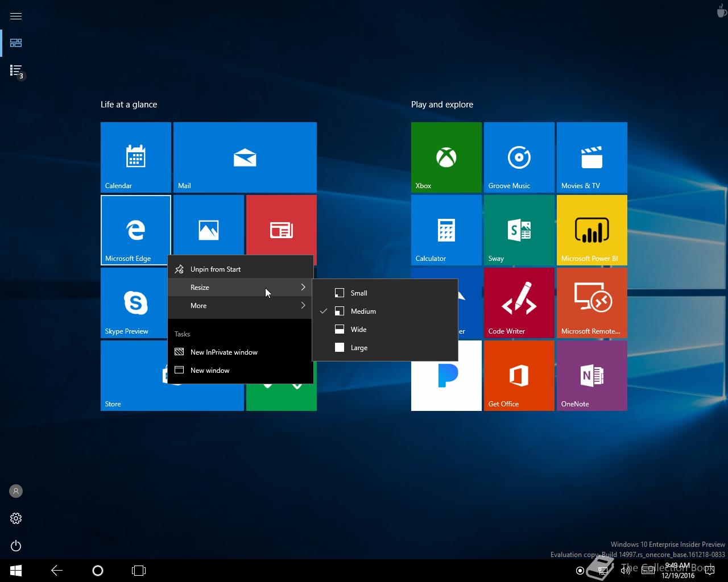Expand the More submenu
This screenshot has height=582, width=728.
(x=241, y=306)
